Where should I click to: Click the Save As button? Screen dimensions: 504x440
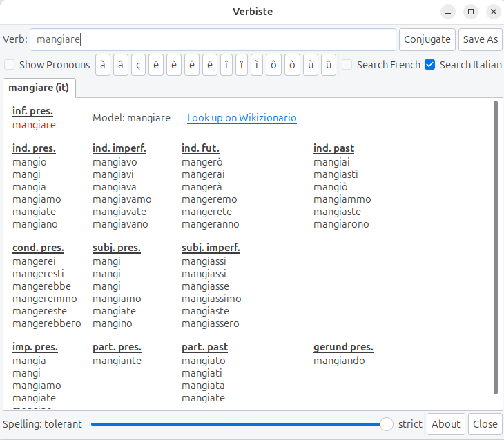(480, 39)
